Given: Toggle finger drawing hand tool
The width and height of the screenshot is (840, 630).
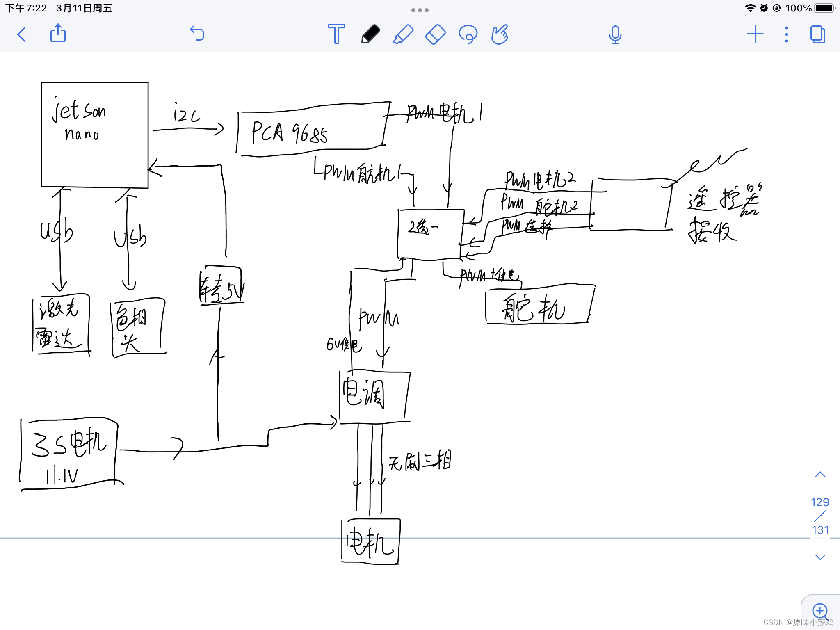Looking at the screenshot, I should click(x=500, y=34).
